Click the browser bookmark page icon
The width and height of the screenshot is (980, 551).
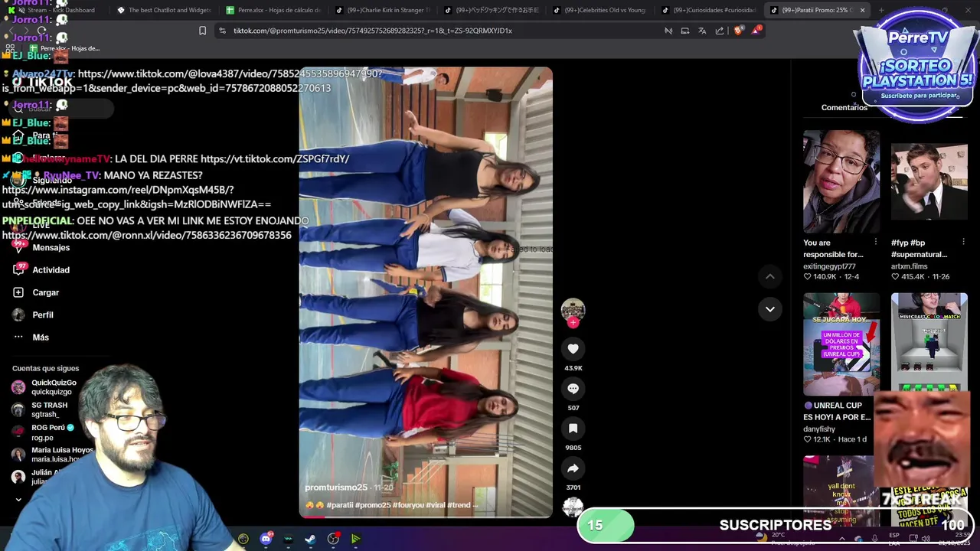202,31
